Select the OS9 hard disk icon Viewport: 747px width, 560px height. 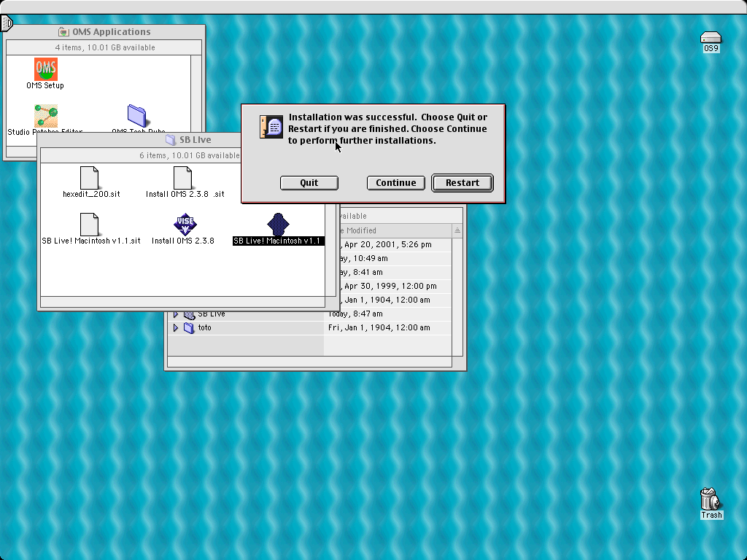pyautogui.click(x=711, y=37)
